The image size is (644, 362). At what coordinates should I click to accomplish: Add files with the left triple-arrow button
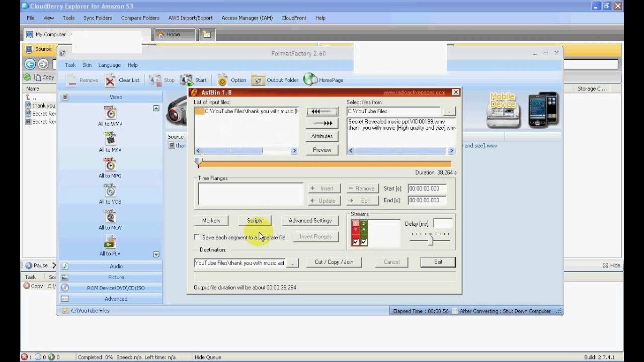tap(322, 111)
